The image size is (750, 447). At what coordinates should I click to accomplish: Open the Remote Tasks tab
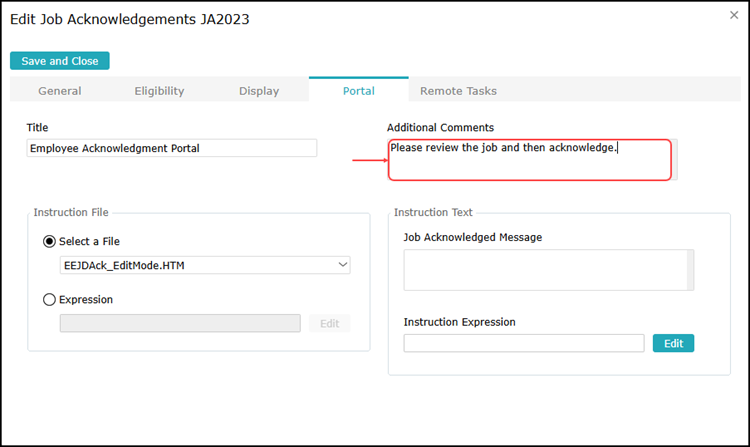pos(458,91)
